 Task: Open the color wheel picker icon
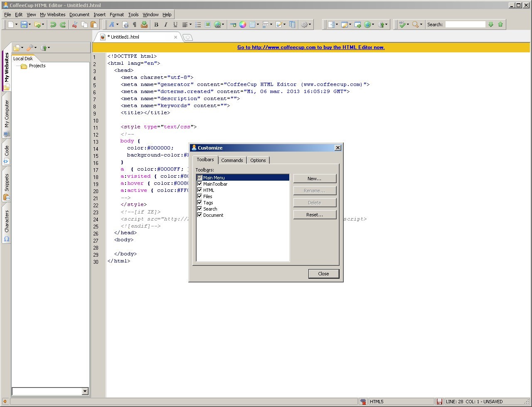point(243,25)
